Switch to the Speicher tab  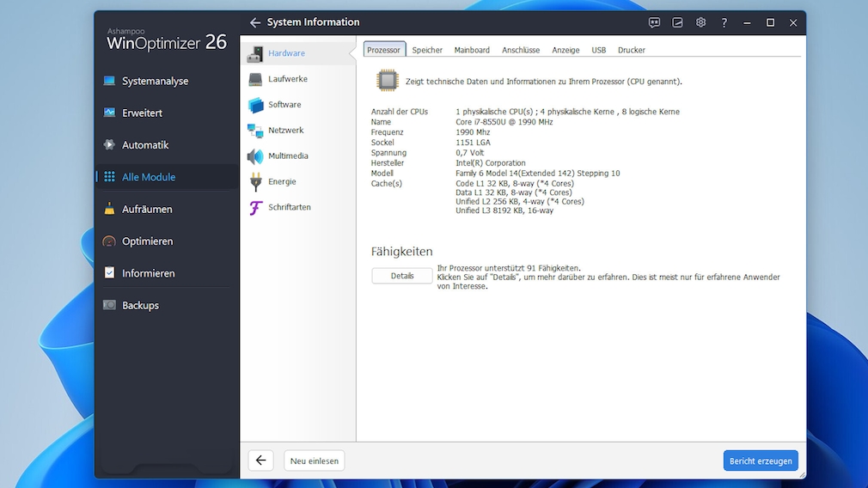coord(427,50)
